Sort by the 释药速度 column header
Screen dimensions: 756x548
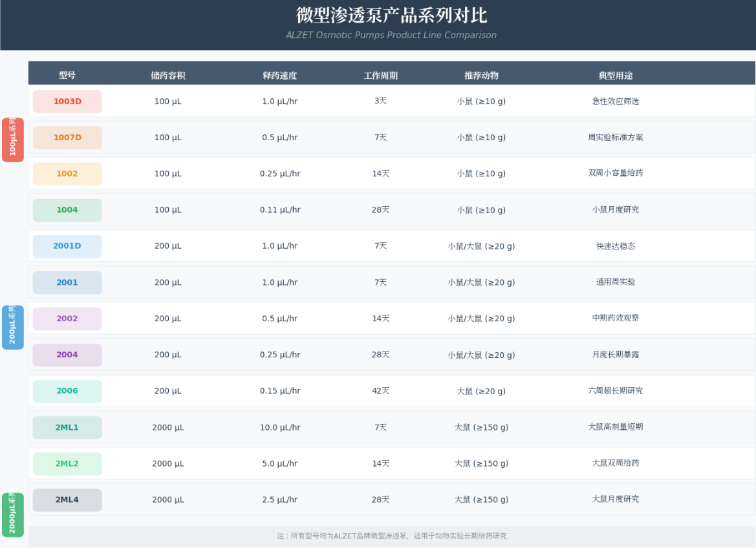[x=279, y=75]
